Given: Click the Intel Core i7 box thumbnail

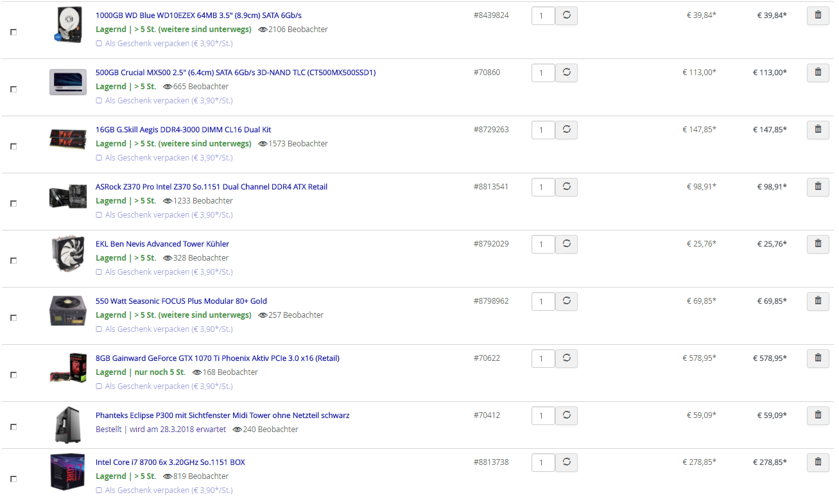Looking at the screenshot, I should (67, 472).
